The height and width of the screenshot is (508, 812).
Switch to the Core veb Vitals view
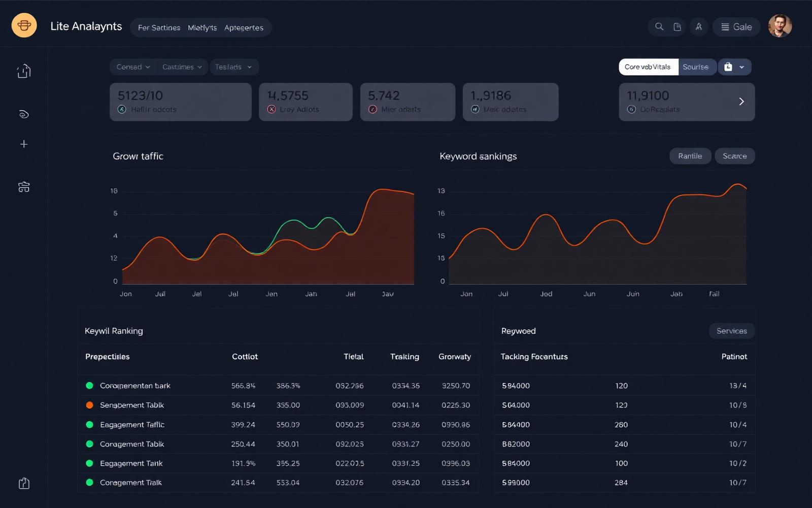coord(648,67)
